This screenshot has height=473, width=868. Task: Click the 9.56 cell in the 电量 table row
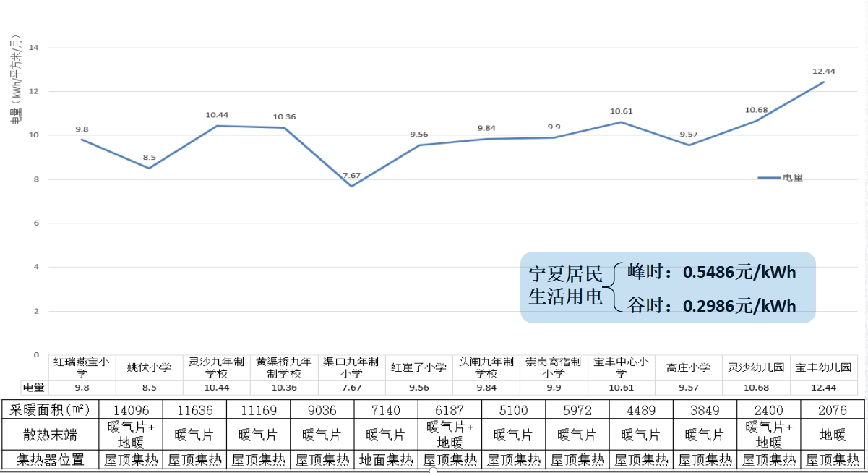(x=419, y=388)
